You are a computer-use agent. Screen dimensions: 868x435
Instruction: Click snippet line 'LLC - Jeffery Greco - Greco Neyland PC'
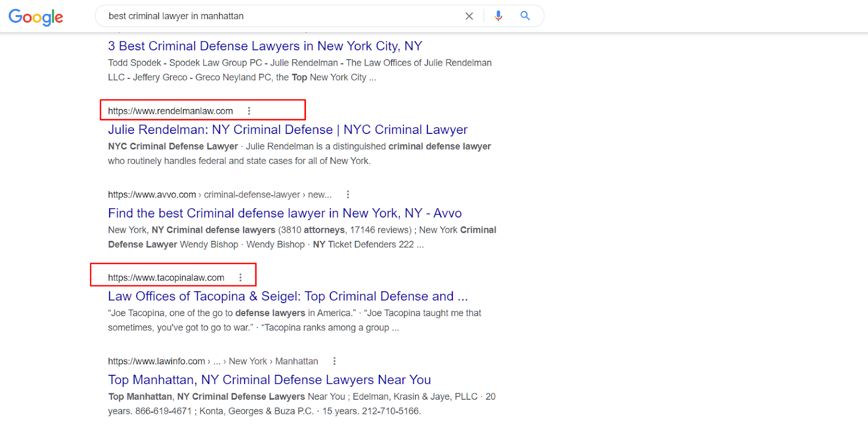coord(242,78)
